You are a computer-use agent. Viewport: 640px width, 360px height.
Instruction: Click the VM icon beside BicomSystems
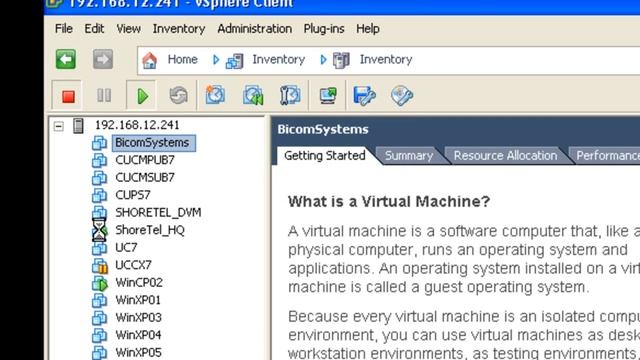(99, 143)
